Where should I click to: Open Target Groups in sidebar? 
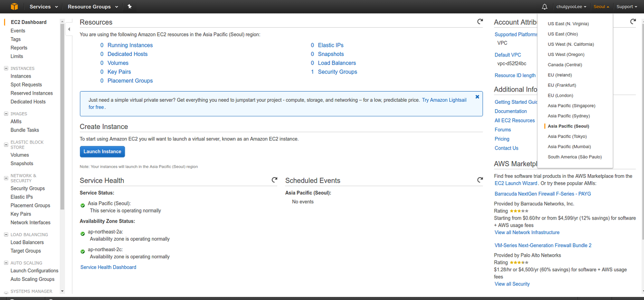click(x=26, y=251)
